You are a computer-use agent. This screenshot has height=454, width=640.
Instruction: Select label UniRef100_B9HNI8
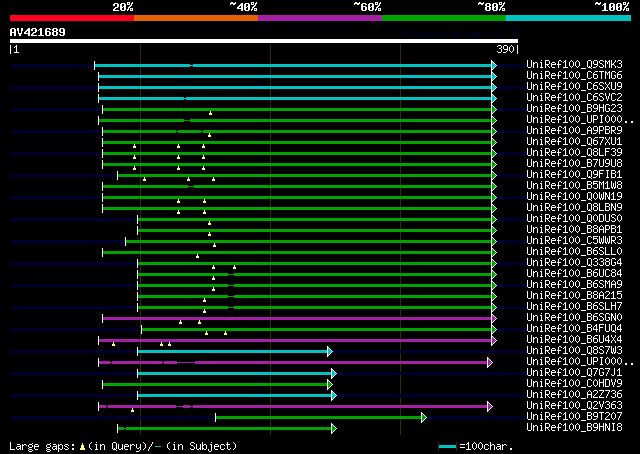(x=574, y=428)
